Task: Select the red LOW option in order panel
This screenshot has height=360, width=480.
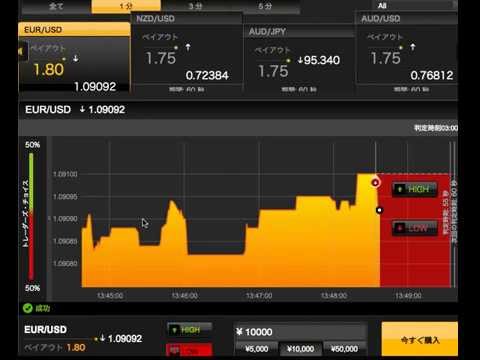Action: tap(189, 350)
